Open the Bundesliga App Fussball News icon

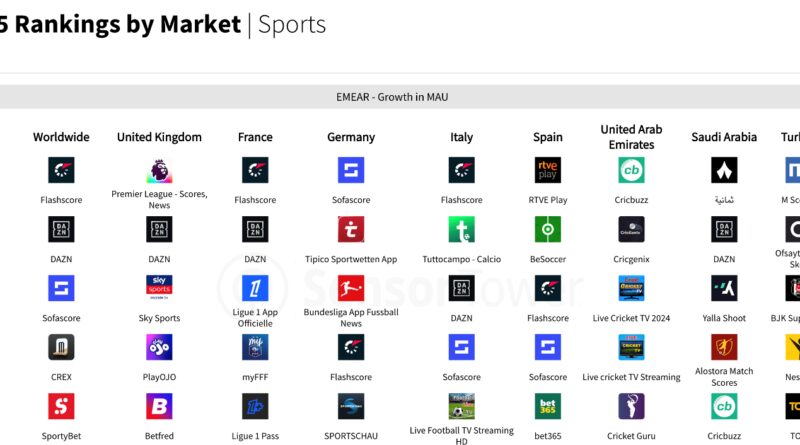tap(351, 289)
